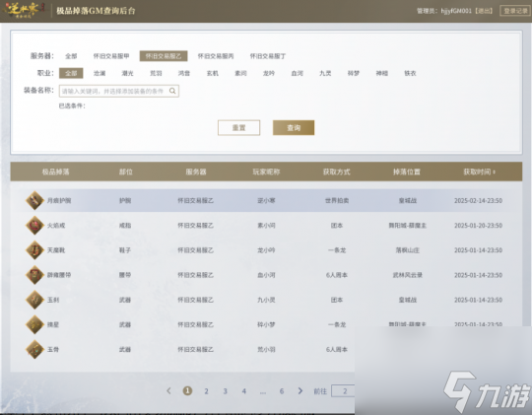Image resolution: width=532 pixels, height=415 pixels.
Task: Select server 怀旧交易服丙
Action: coord(216,56)
